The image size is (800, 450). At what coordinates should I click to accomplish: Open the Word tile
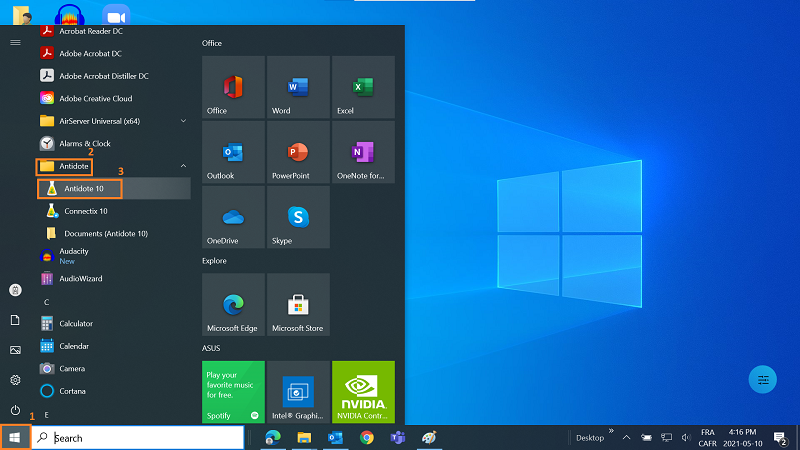click(x=298, y=87)
